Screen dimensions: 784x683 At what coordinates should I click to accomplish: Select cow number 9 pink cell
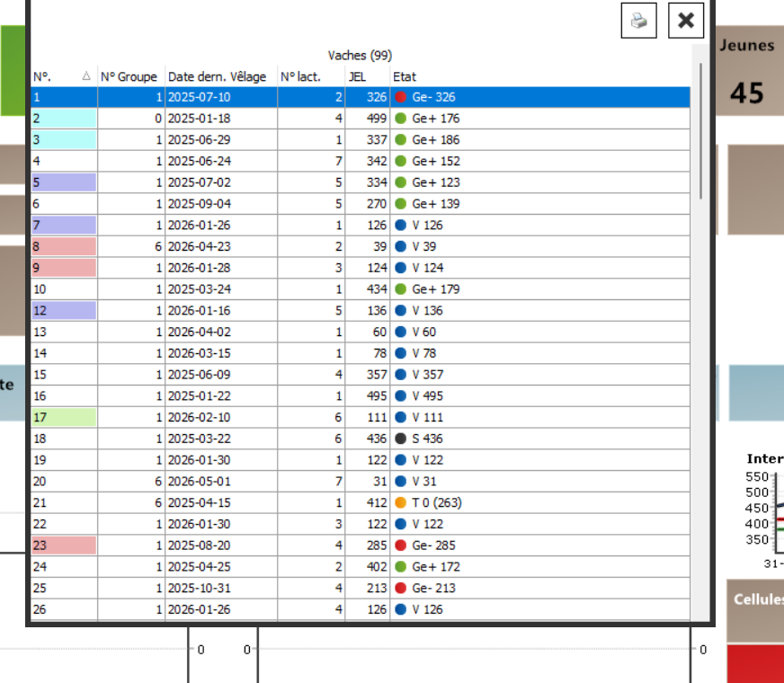(x=64, y=268)
